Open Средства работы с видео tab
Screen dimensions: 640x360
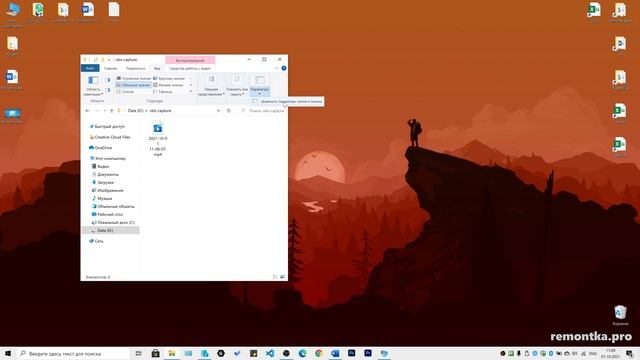coord(190,68)
